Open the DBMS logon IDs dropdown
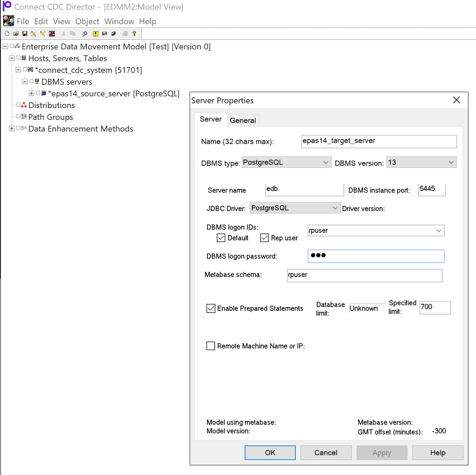The width and height of the screenshot is (476, 475). [x=439, y=230]
